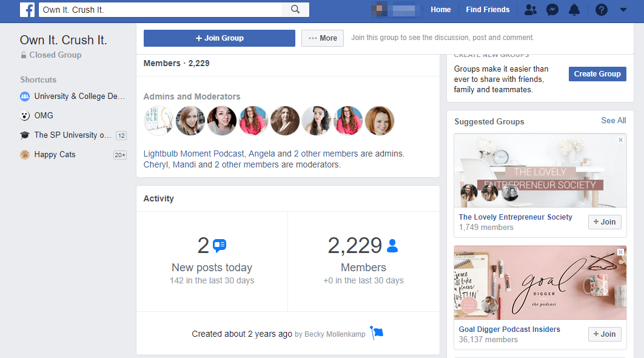
Task: Open The Lovely Entrepreneur Society group title
Action: [515, 217]
